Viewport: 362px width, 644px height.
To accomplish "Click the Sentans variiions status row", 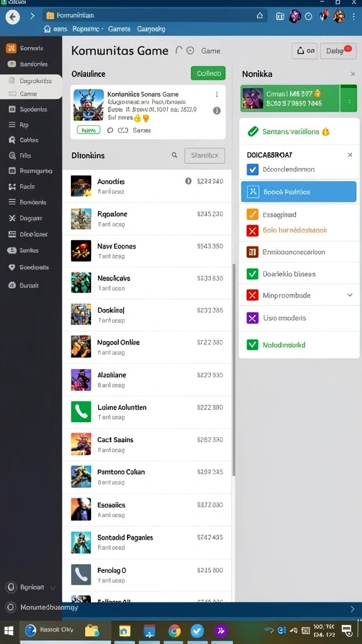I will [299, 132].
